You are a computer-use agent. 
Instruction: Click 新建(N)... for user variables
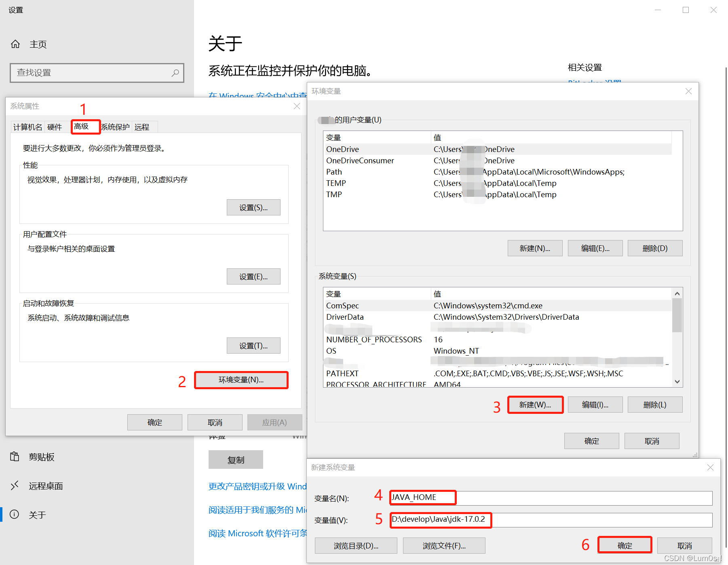535,248
